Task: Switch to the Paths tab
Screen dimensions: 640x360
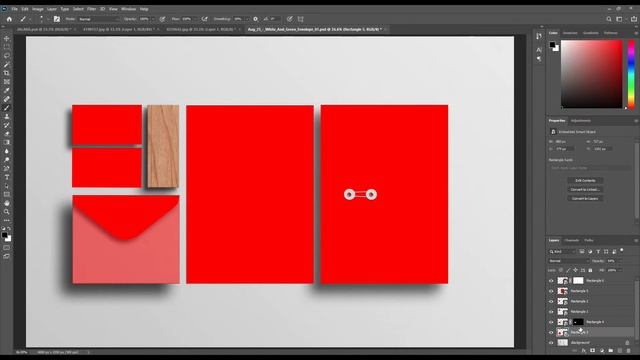Action: [589, 240]
